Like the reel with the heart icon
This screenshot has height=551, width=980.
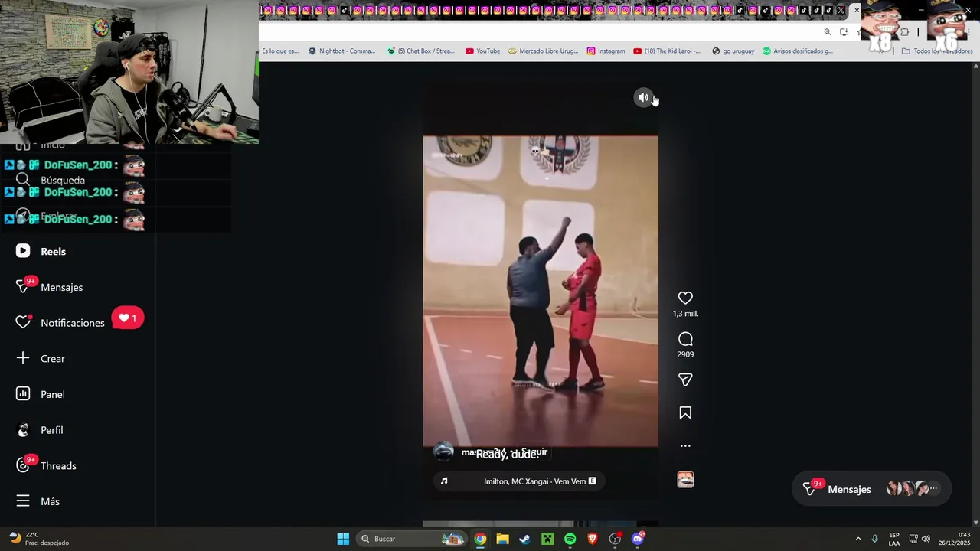point(685,298)
